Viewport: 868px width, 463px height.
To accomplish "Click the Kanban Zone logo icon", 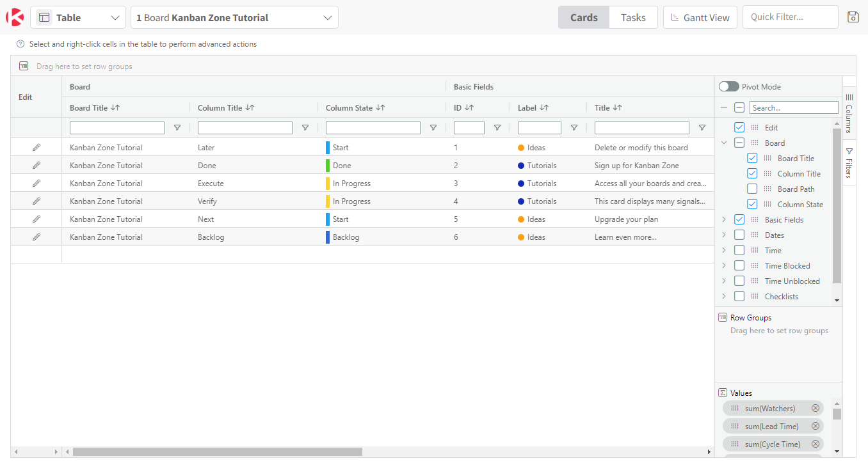I will click(x=15, y=17).
